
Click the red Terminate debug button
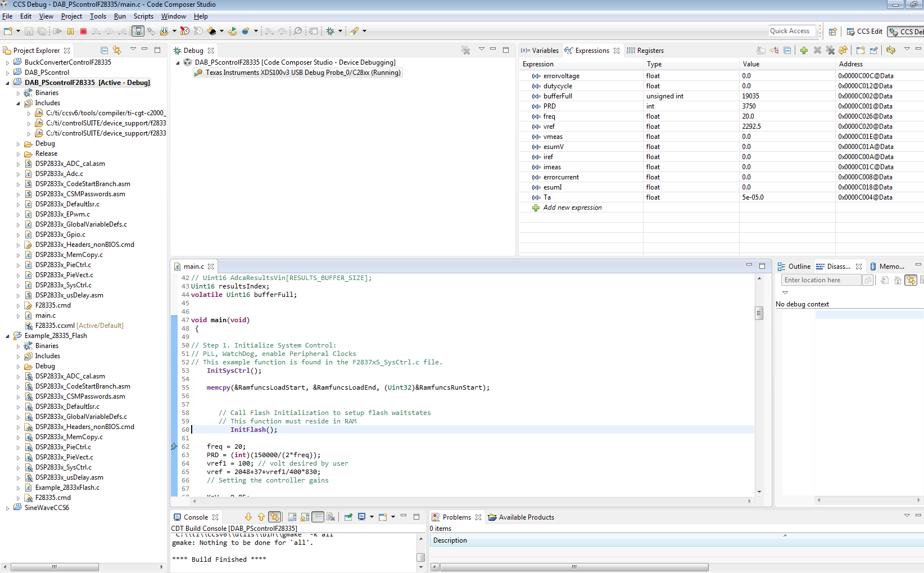click(x=83, y=31)
